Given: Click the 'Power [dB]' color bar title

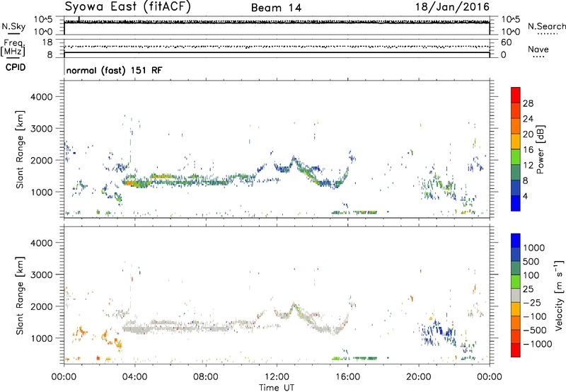Looking at the screenshot, I should tap(540, 149).
